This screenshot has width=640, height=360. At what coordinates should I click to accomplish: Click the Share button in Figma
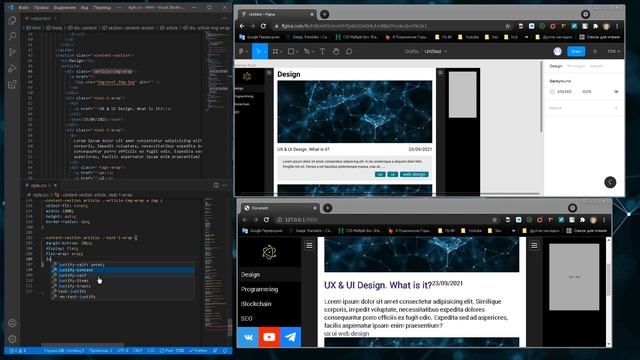pos(576,51)
